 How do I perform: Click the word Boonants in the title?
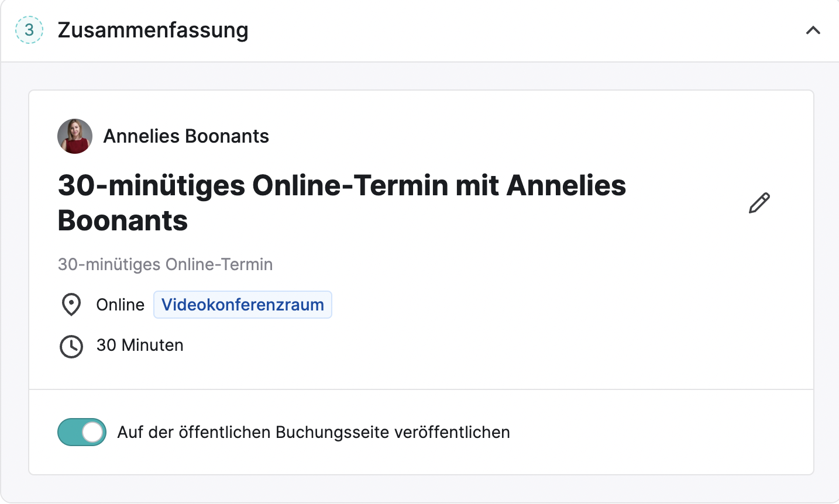tap(123, 220)
